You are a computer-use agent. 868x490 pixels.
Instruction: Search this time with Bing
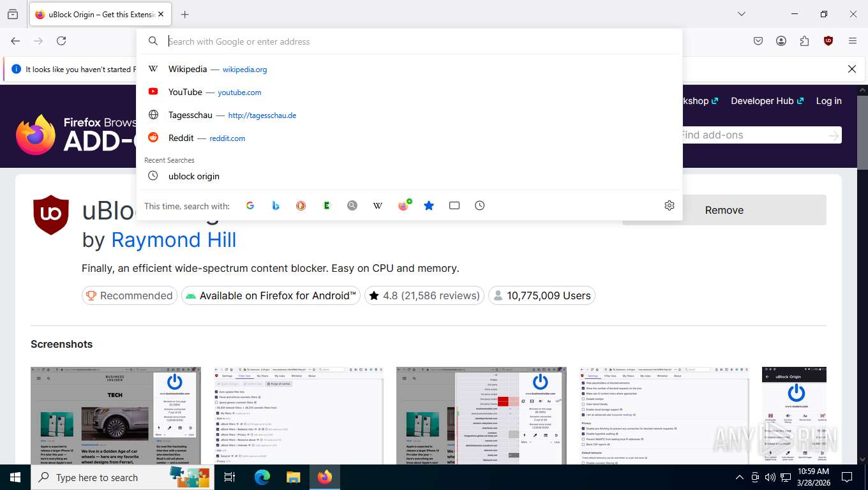[x=276, y=205]
